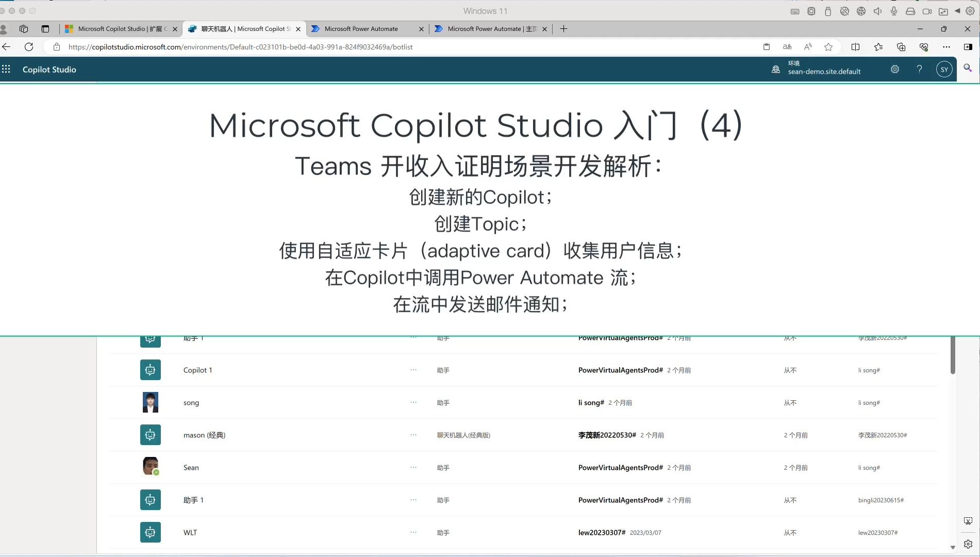This screenshot has height=557, width=980.
Task: Close the Microsoft Copilot Studio | 扩展 tab
Action: click(x=175, y=29)
